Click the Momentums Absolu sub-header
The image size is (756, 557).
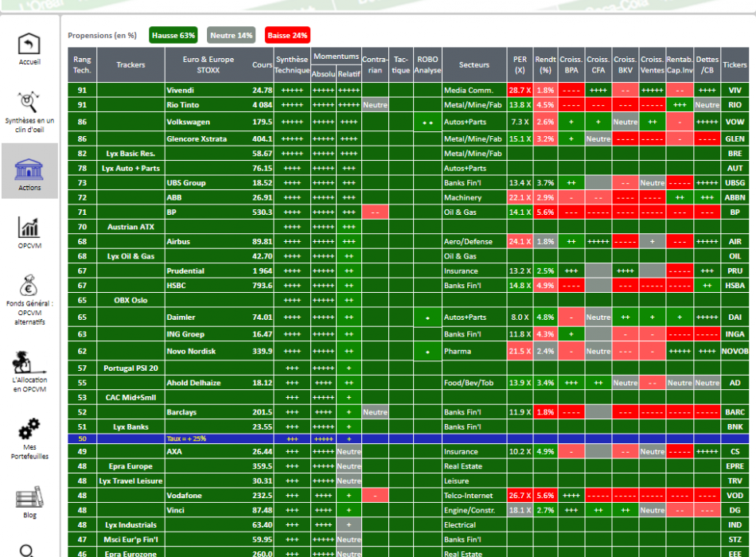(x=323, y=74)
